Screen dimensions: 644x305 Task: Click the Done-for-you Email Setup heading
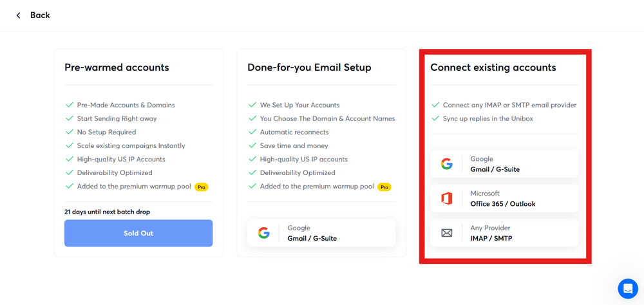309,68
